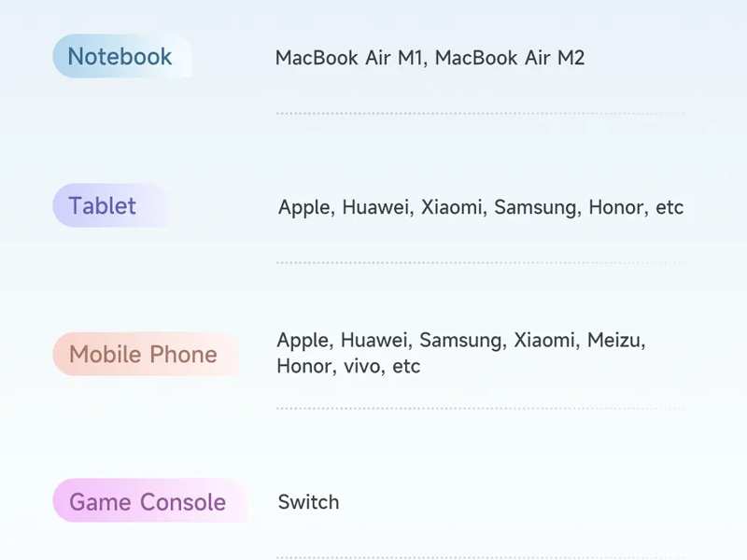Image resolution: width=747 pixels, height=560 pixels.
Task: Select the Tablet category pill
Action: pos(110,205)
